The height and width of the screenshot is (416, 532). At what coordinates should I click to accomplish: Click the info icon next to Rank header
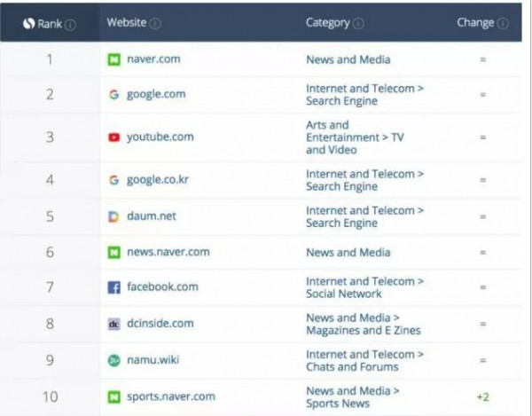point(70,25)
